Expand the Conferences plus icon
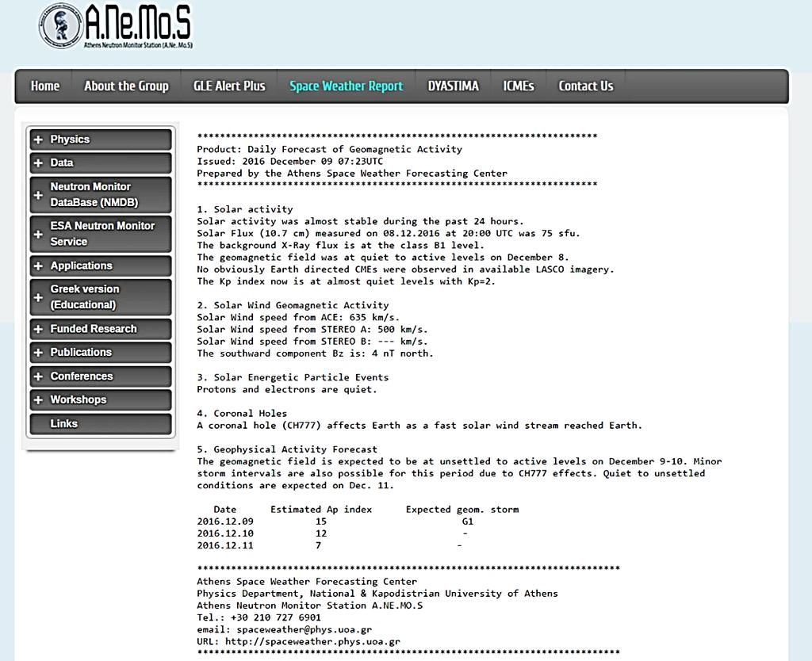812x661 pixels. 38,376
